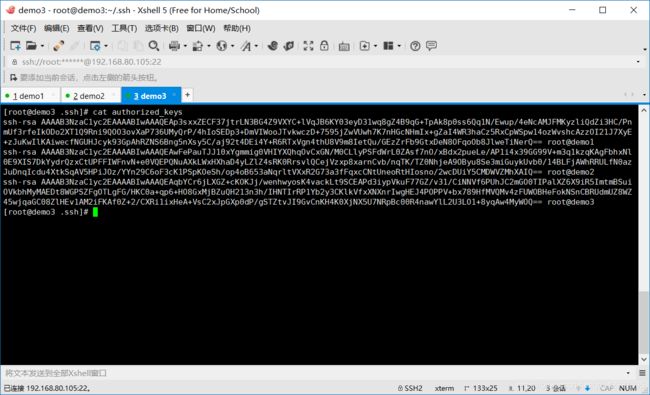The height and width of the screenshot is (395, 650).
Task: Open the tab list dropdown at far right
Action: (644, 95)
